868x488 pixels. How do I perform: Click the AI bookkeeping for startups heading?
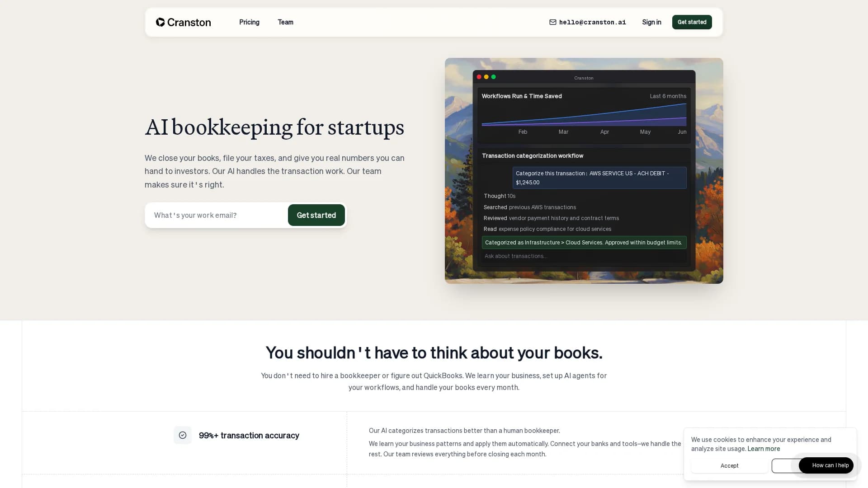pyautogui.click(x=274, y=127)
